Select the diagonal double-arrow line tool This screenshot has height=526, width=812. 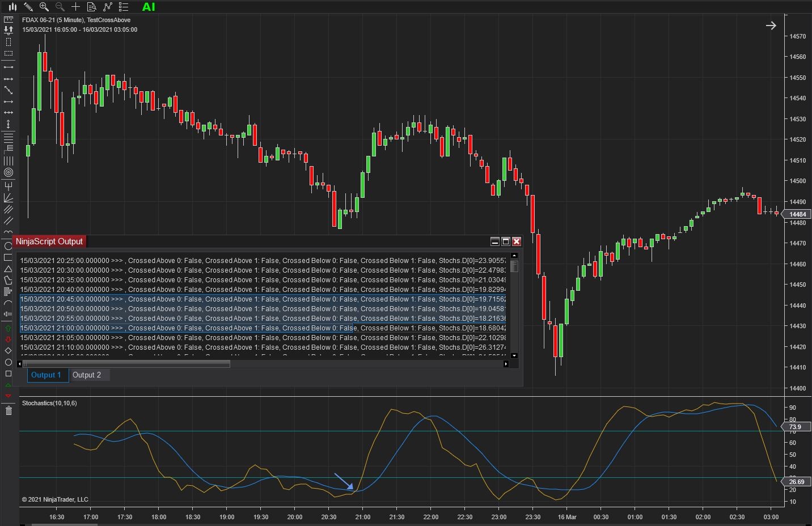(x=9, y=90)
